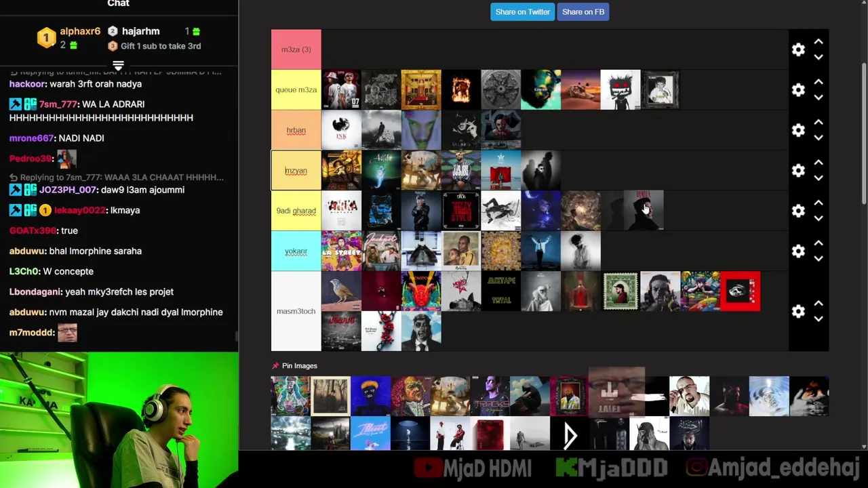Move queue m3za tier up with arrow
Screen dimensions: 868x488
click(818, 82)
